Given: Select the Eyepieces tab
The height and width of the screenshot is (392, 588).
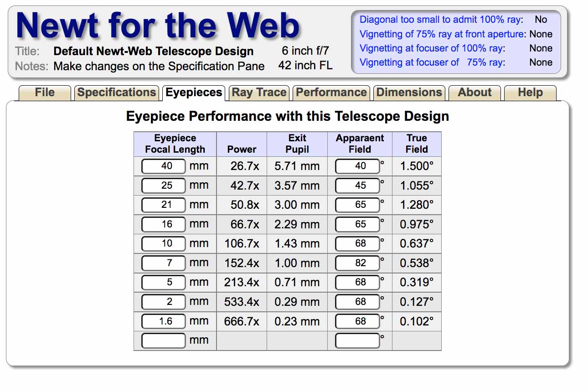Looking at the screenshot, I should (194, 93).
